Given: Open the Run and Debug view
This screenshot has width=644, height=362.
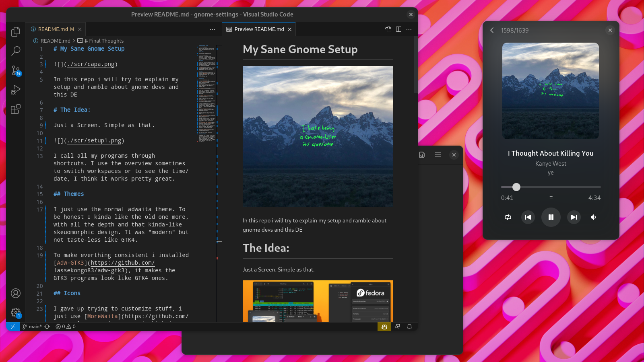Looking at the screenshot, I should tap(16, 90).
